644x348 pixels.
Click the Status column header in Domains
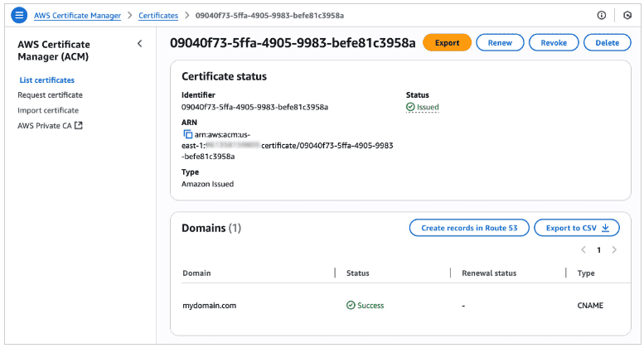(x=358, y=273)
